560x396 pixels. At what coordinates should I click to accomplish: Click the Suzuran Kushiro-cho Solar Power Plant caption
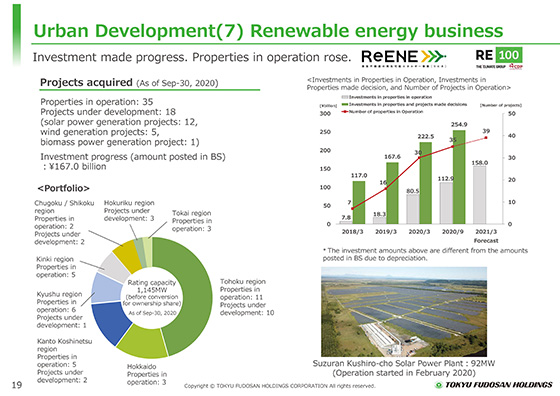tap(404, 368)
